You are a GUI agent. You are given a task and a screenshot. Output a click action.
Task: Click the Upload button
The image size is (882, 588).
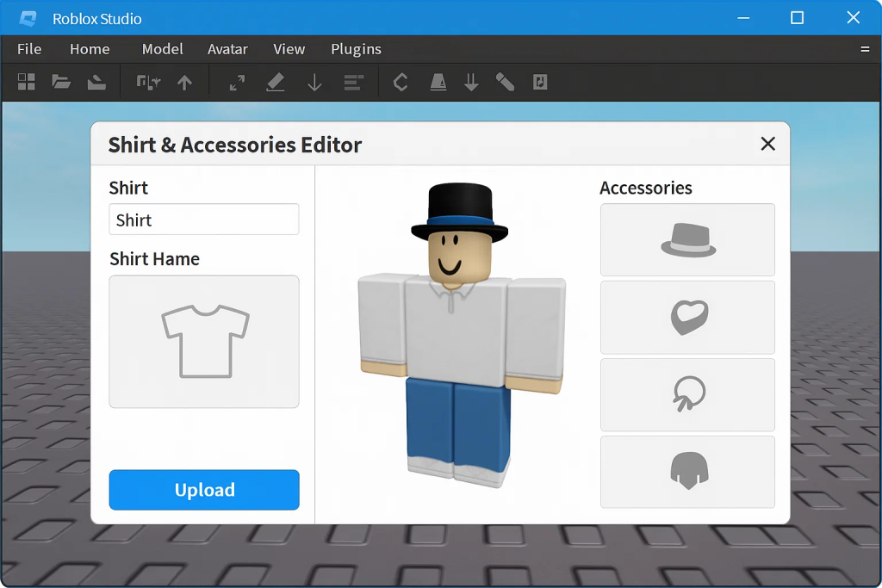tap(204, 490)
